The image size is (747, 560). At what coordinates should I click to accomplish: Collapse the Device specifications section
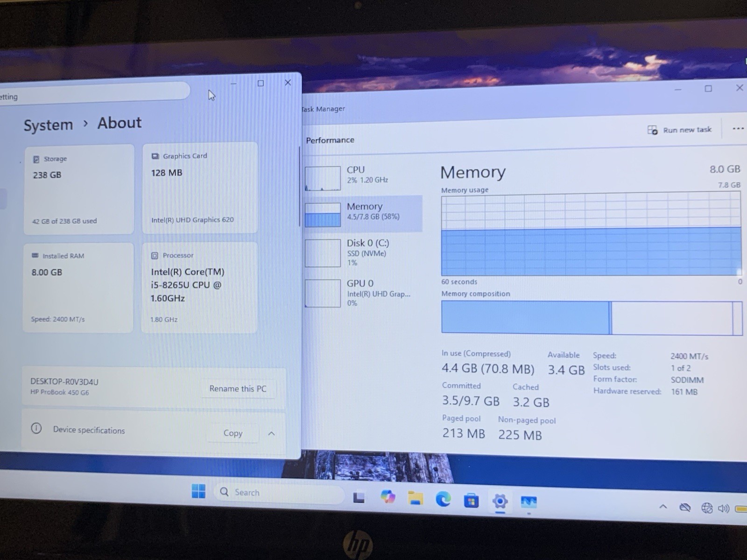point(271,434)
